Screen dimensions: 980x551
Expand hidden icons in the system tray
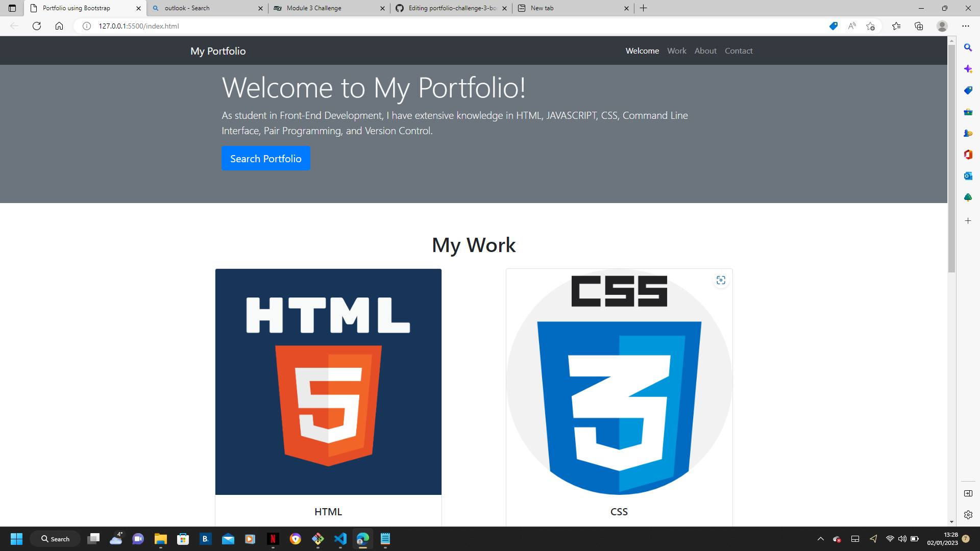pos(820,539)
